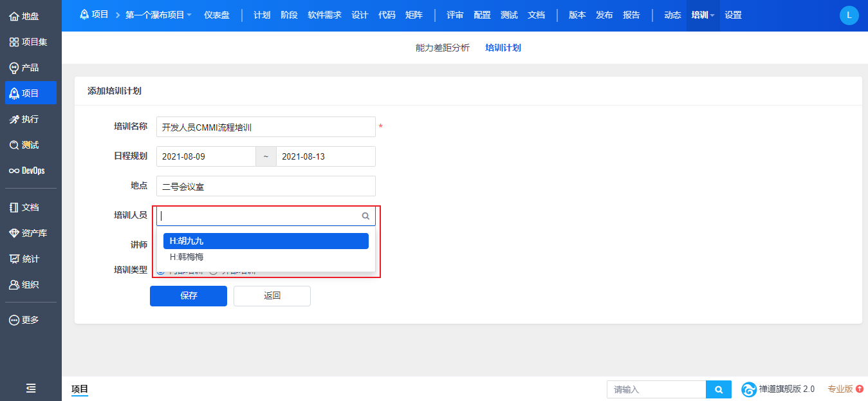Open the 统计 chart icon in sidebar

(14, 259)
